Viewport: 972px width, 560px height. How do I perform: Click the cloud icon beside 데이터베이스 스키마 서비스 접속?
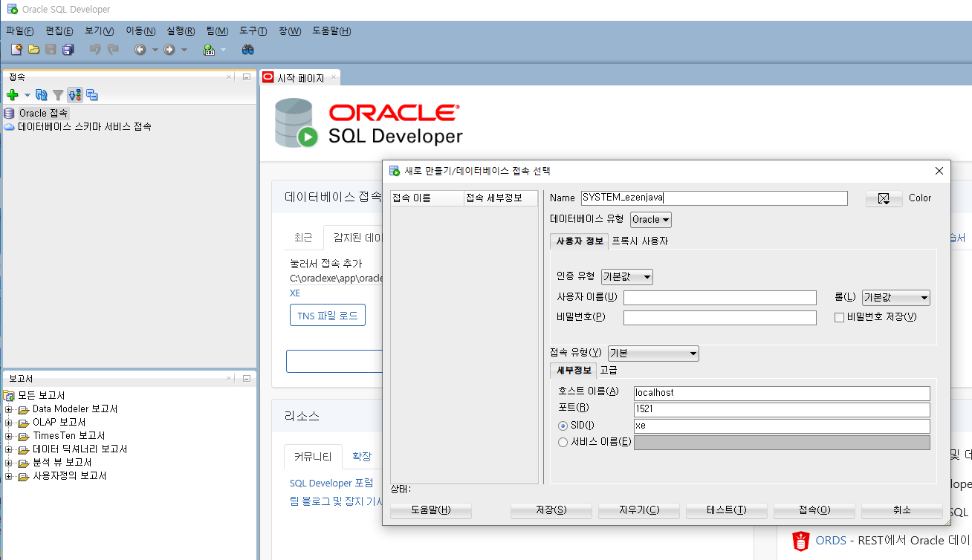[x=9, y=127]
